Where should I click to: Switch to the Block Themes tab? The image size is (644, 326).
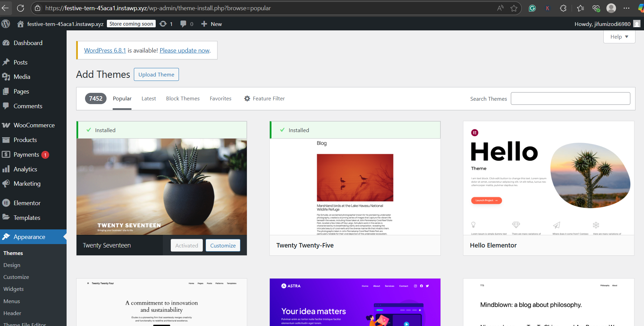[x=183, y=99]
